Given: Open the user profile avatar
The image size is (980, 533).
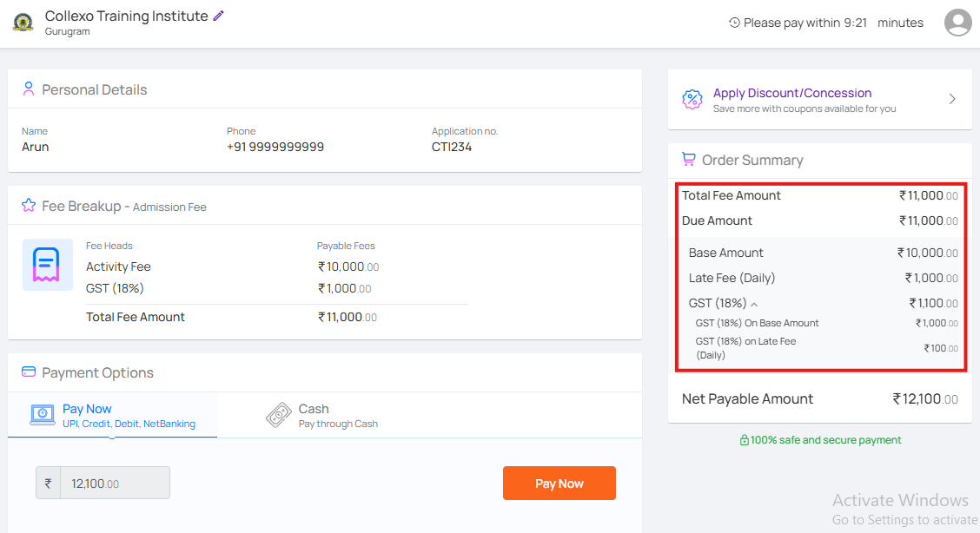Looking at the screenshot, I should (957, 23).
